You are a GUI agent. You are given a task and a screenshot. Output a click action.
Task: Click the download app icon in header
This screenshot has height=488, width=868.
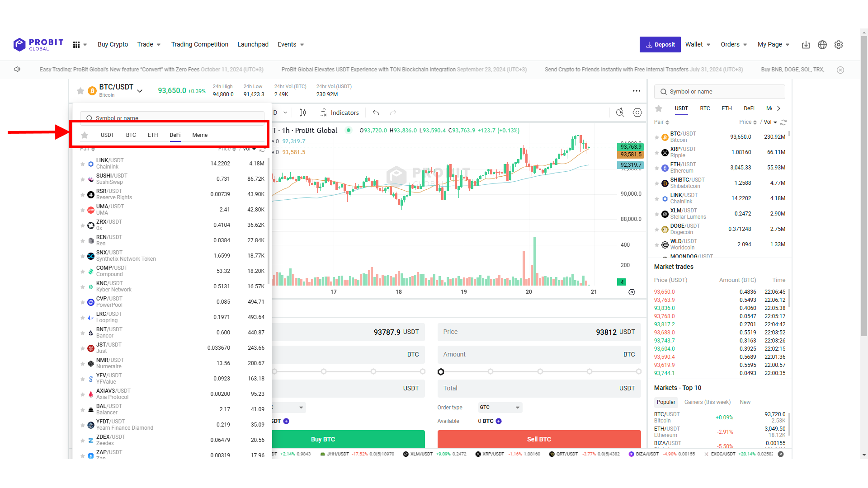806,45
